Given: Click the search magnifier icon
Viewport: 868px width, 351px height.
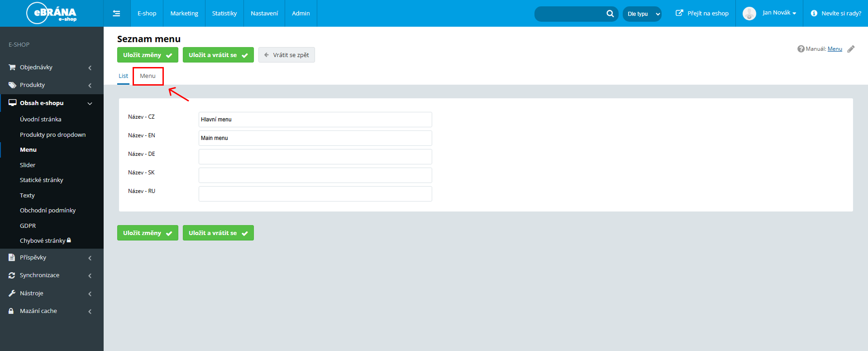Looking at the screenshot, I should (x=610, y=14).
